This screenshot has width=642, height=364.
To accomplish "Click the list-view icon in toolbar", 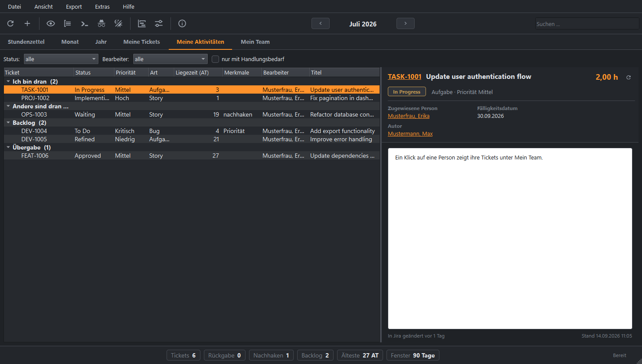I will tap(68, 23).
